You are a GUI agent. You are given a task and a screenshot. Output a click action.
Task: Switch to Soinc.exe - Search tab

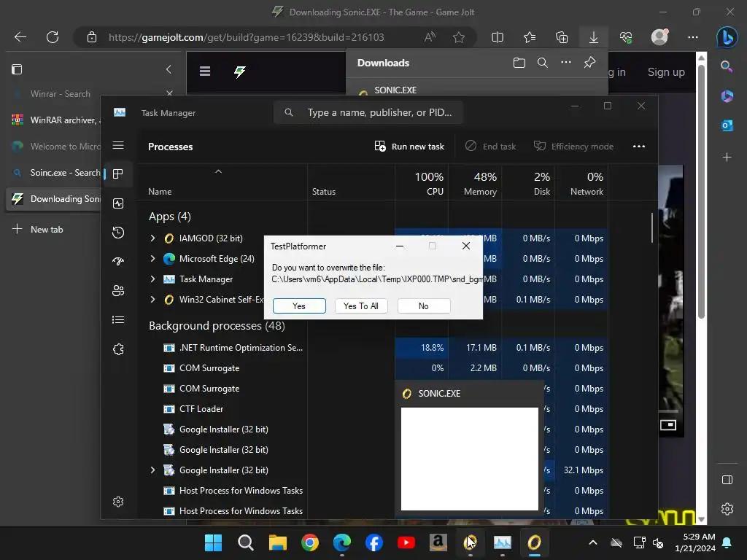[x=53, y=172]
